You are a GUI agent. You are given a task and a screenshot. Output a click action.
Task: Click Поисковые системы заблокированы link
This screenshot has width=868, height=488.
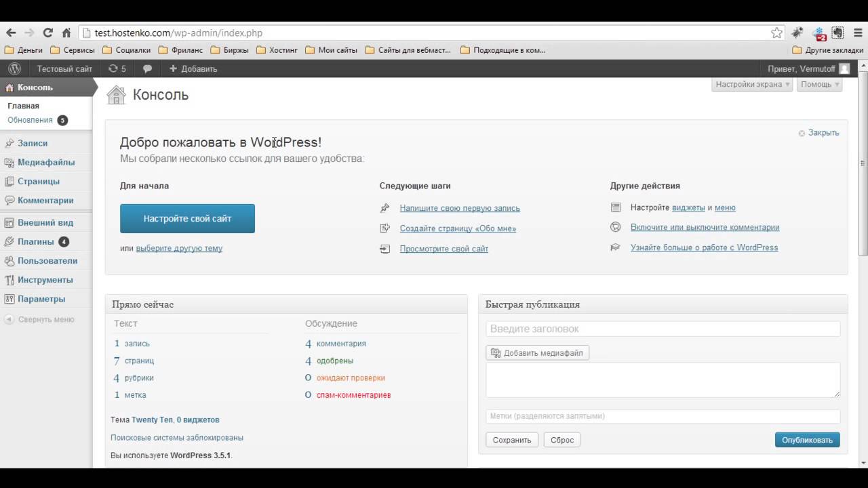(177, 438)
